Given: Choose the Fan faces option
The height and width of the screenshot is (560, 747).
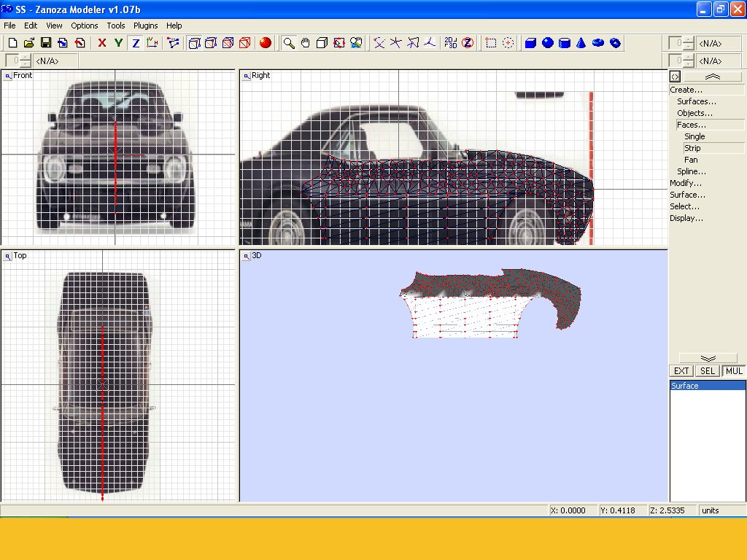Looking at the screenshot, I should [690, 160].
